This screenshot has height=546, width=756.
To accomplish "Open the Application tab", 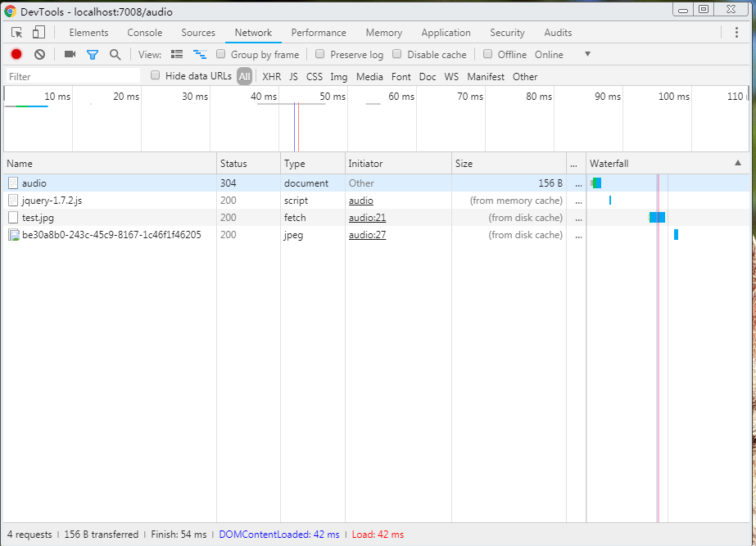I will point(446,32).
